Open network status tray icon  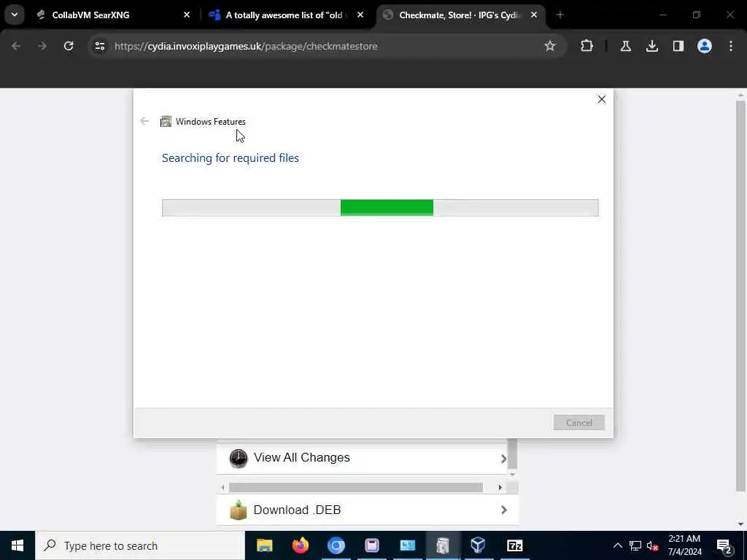635,545
